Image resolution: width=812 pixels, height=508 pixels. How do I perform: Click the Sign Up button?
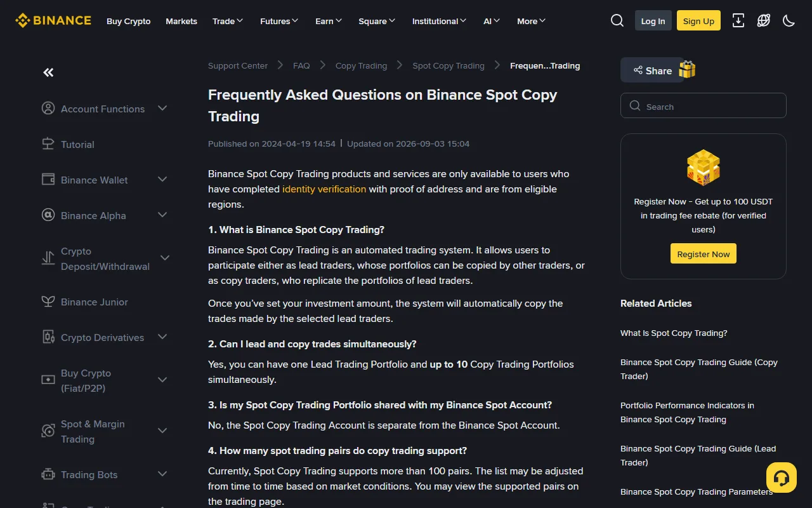698,20
